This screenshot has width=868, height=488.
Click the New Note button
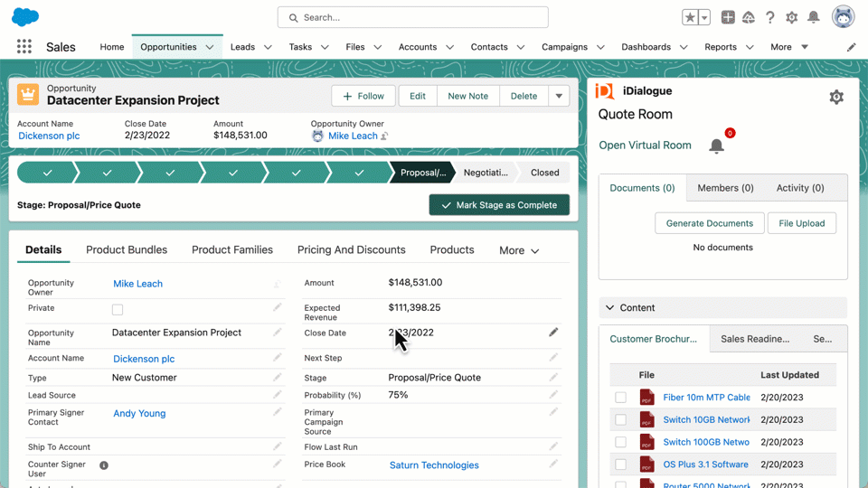coord(467,96)
